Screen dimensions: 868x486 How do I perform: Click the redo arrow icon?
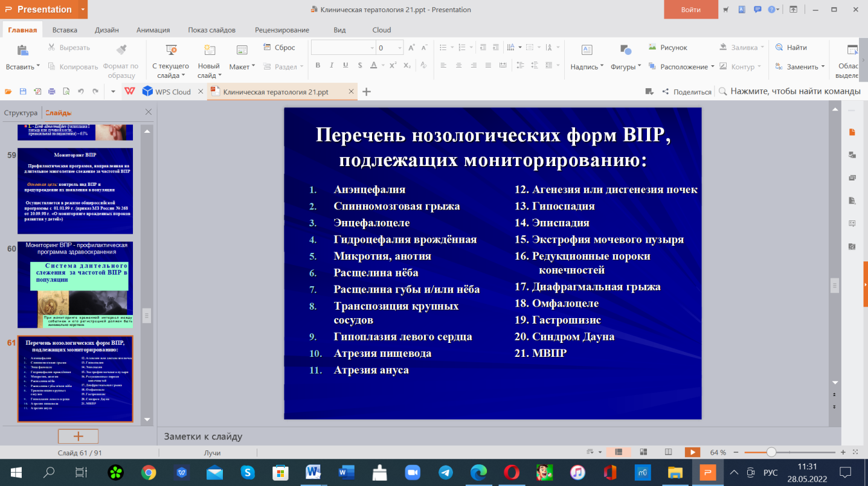(95, 92)
